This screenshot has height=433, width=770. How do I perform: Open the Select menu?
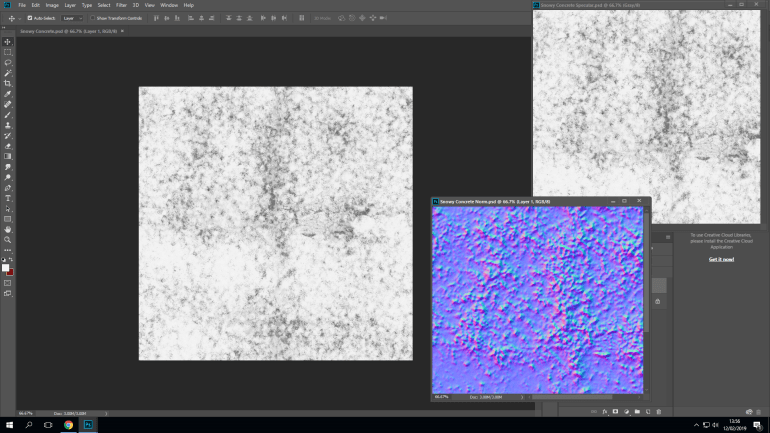coord(104,5)
